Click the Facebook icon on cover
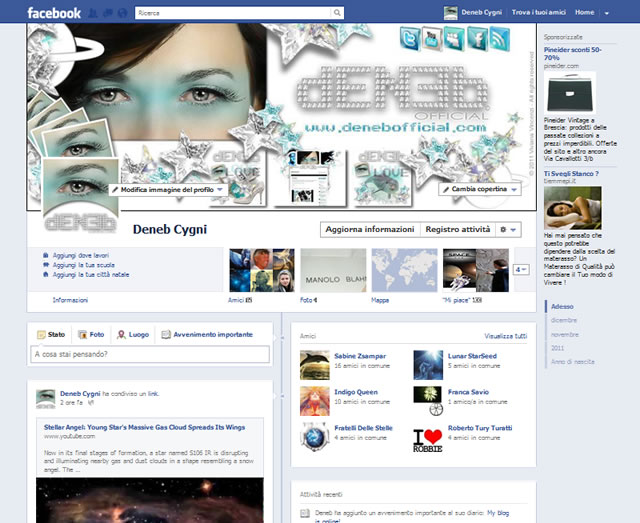 pos(477,39)
